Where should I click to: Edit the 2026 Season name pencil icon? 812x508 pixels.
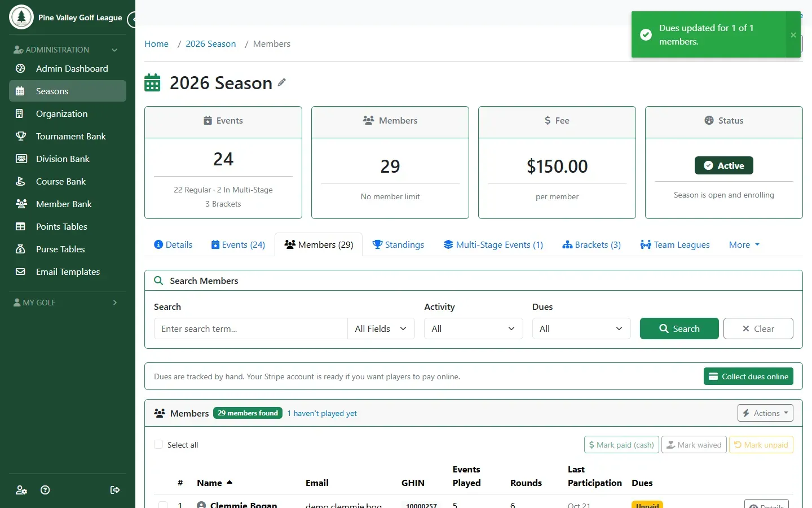coord(281,82)
